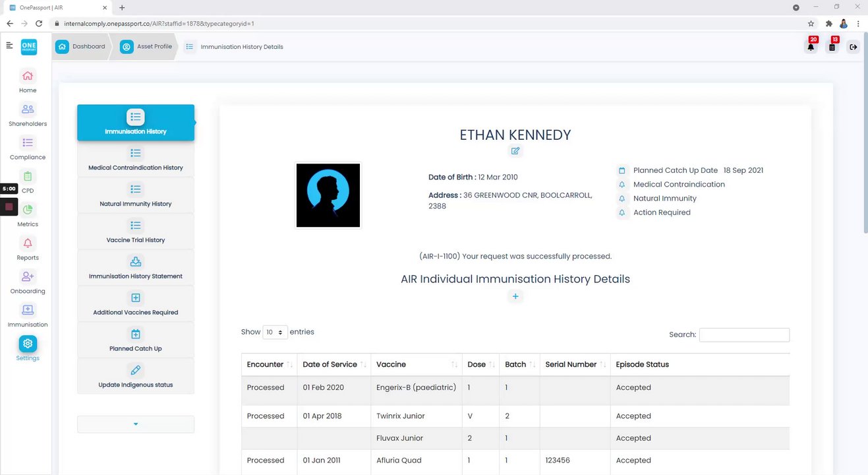
Task: Open Update Indigenous status tab
Action: coord(136,376)
